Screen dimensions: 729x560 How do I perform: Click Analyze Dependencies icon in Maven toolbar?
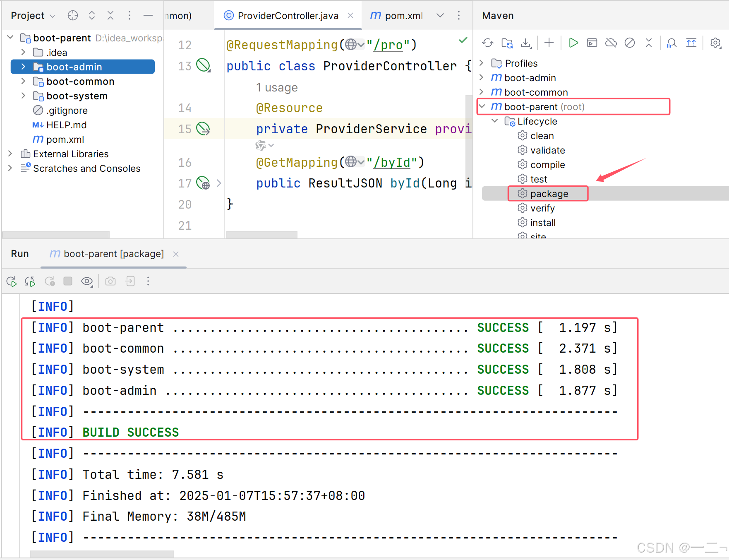(x=672, y=43)
